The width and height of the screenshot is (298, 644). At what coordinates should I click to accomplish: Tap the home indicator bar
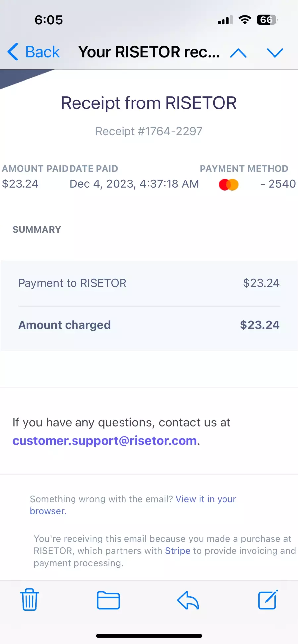click(x=149, y=636)
